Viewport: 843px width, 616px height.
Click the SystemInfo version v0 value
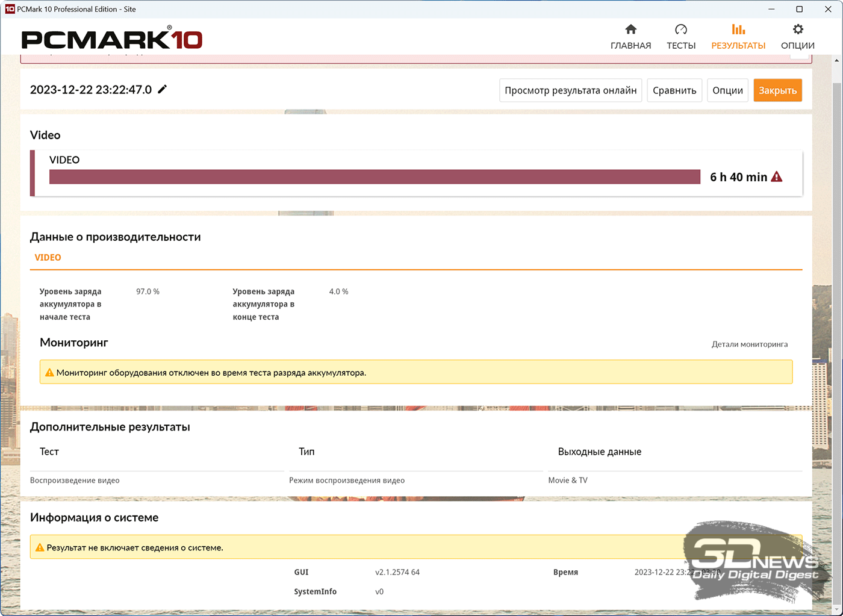coord(379,591)
